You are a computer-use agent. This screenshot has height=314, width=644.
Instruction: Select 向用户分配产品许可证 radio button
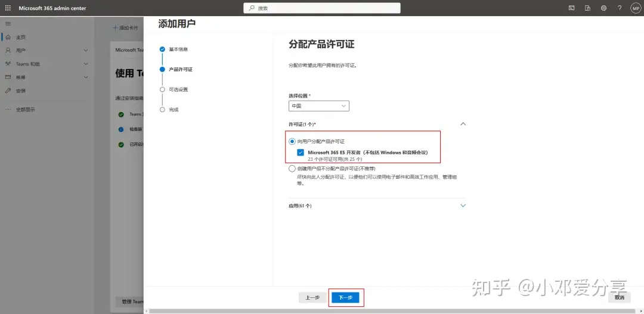coord(292,141)
